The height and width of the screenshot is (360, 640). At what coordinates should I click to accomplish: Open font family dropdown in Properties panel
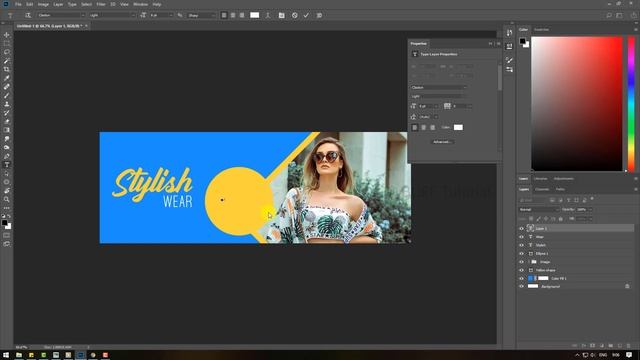click(x=439, y=87)
